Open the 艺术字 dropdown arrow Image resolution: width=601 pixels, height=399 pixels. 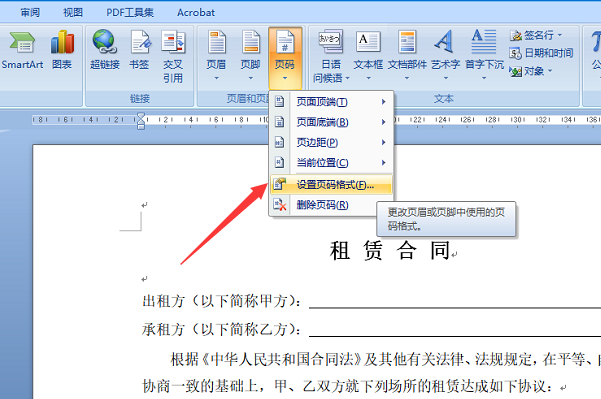click(x=445, y=78)
